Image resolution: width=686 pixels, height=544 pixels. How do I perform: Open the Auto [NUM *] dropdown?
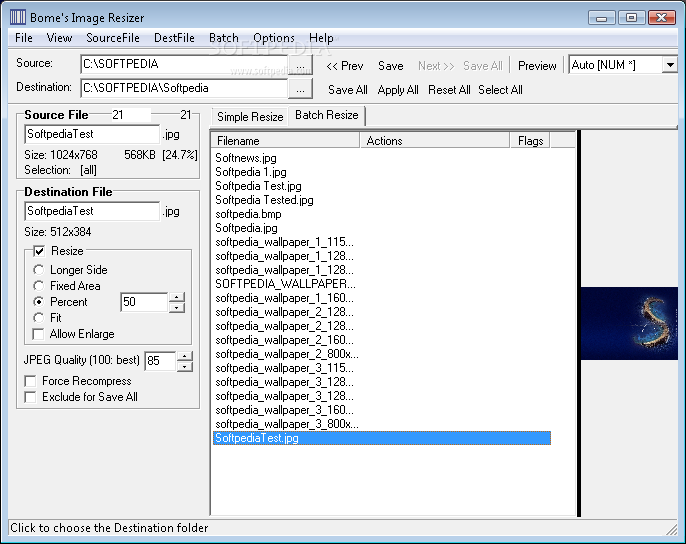[x=669, y=65]
